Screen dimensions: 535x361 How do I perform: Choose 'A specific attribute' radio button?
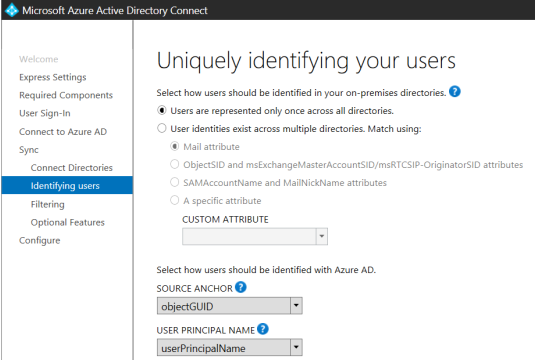pos(174,200)
